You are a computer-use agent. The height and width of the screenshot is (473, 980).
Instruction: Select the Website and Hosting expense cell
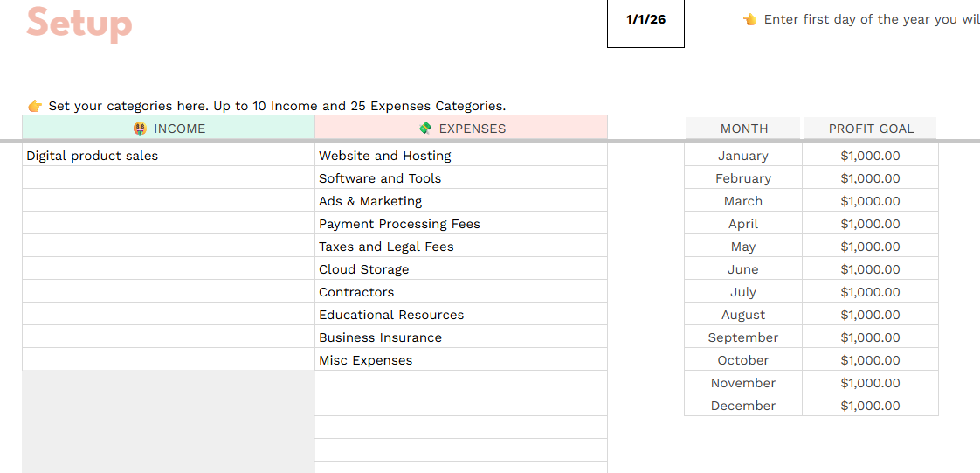click(x=461, y=156)
